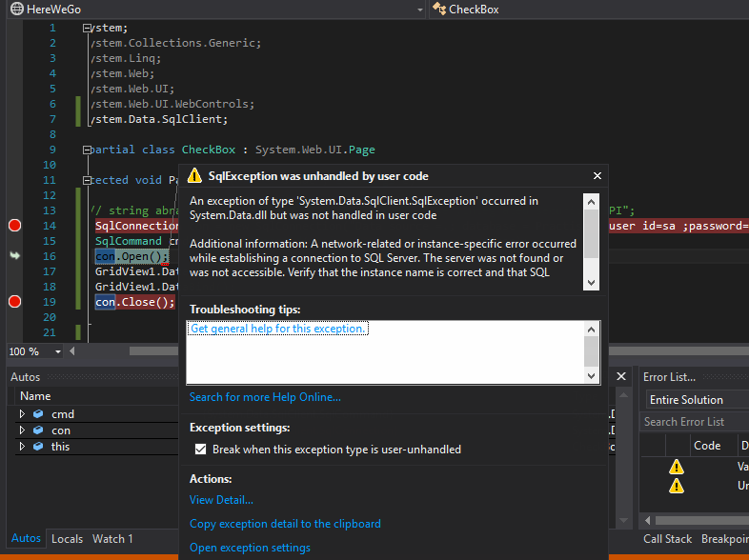Open the Entire Solution scope dropdown

pos(696,400)
